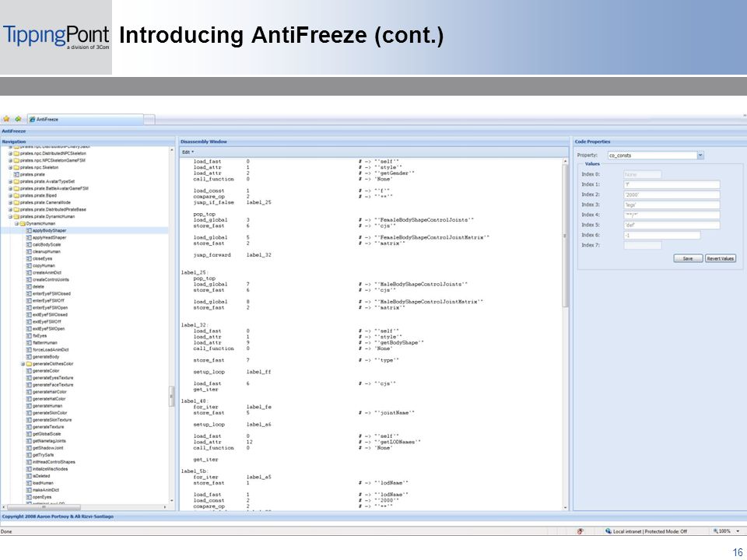Click the code icon next to openEyes

pos(29,497)
